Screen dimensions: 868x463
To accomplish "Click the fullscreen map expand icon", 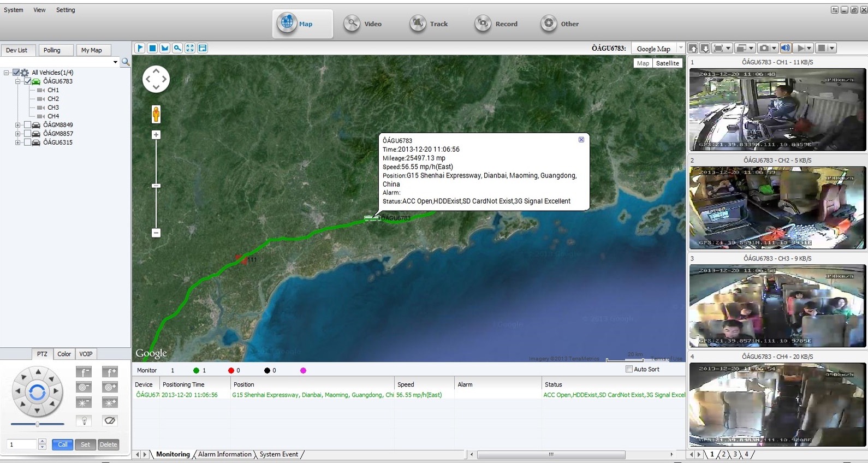I will coord(190,48).
